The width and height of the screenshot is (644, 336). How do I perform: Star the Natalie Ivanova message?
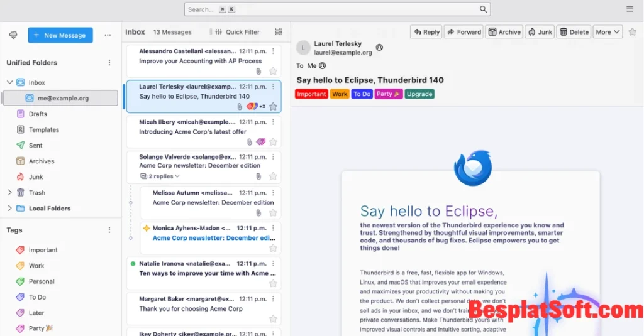tap(273, 283)
